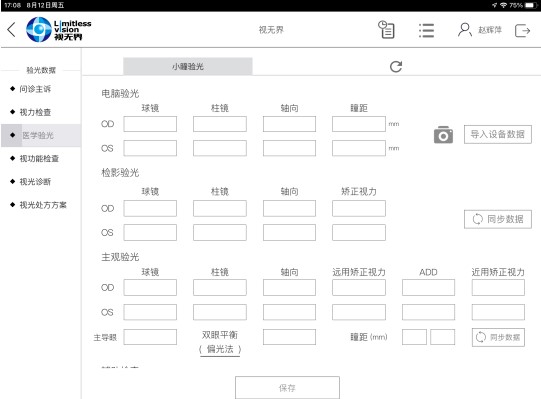
Task: Click OS 矫正视力 field under 检影验光
Action: [359, 232]
